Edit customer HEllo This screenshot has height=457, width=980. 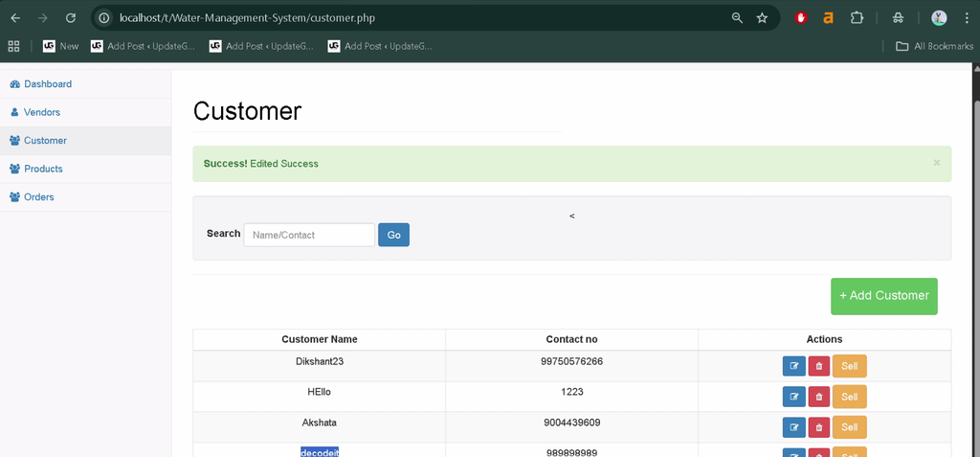pyautogui.click(x=793, y=397)
